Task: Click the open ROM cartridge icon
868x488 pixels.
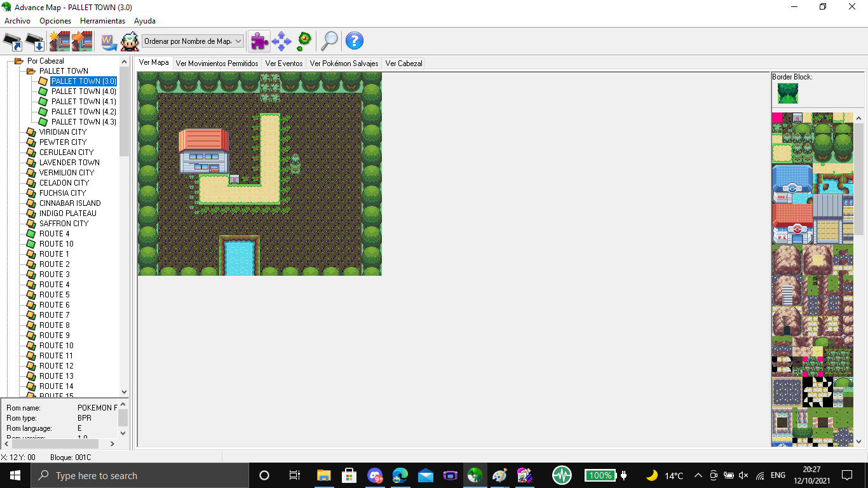Action: [13, 41]
